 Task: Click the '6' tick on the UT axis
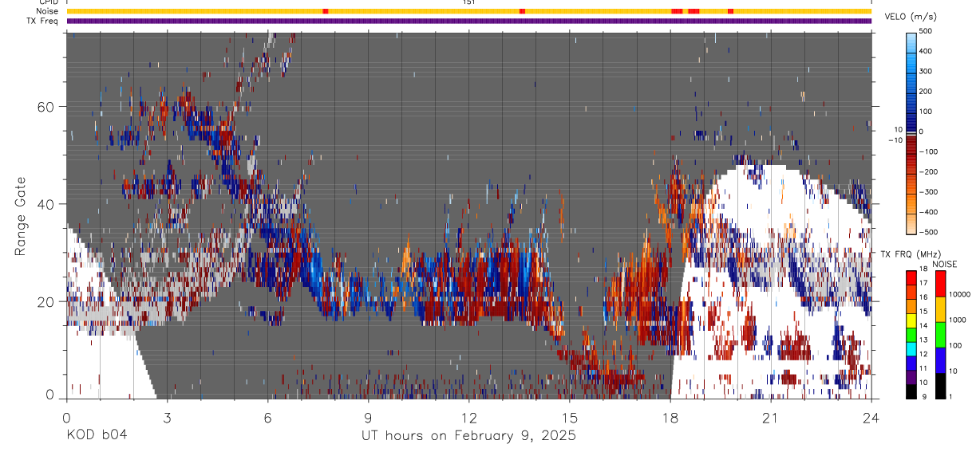pos(267,417)
